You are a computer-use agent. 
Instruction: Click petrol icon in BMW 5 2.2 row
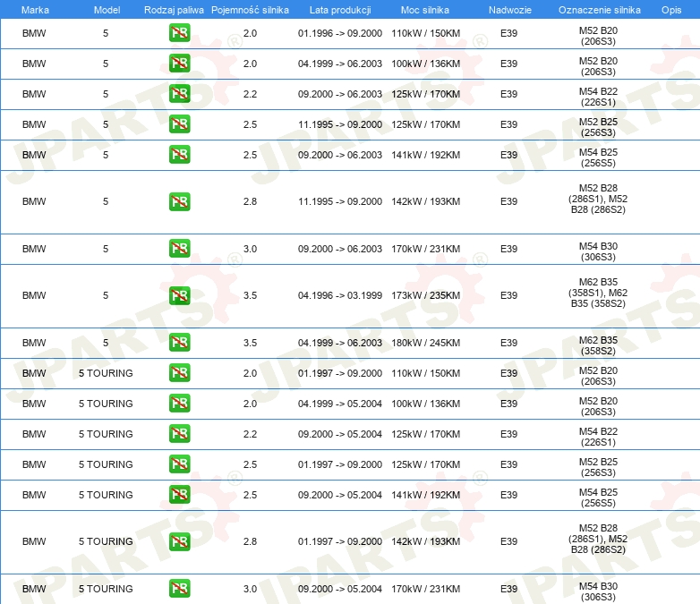(179, 94)
